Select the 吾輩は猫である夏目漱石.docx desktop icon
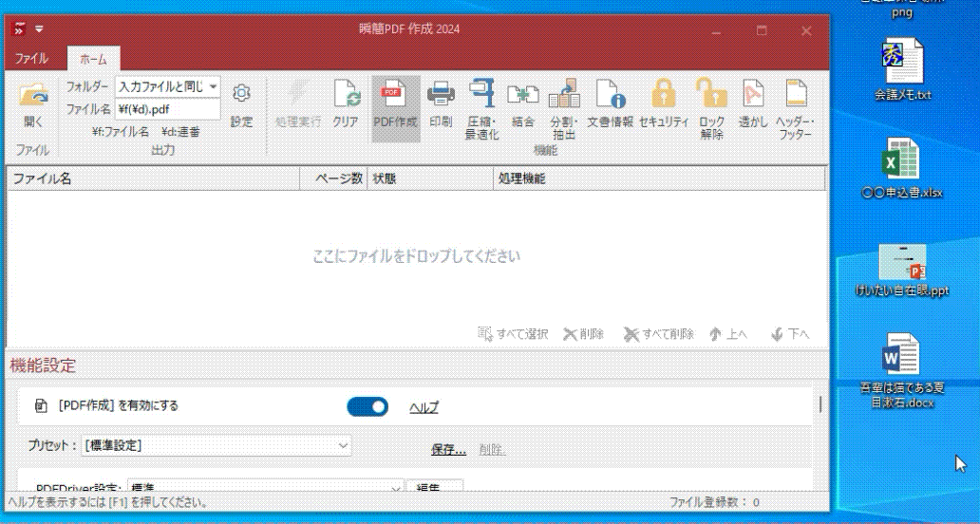 click(902, 371)
